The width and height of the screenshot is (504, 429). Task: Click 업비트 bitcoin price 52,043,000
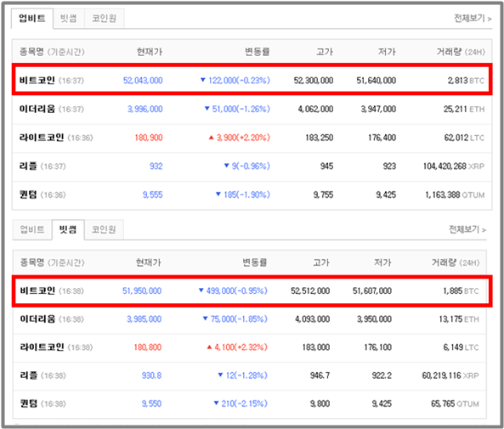pyautogui.click(x=143, y=81)
